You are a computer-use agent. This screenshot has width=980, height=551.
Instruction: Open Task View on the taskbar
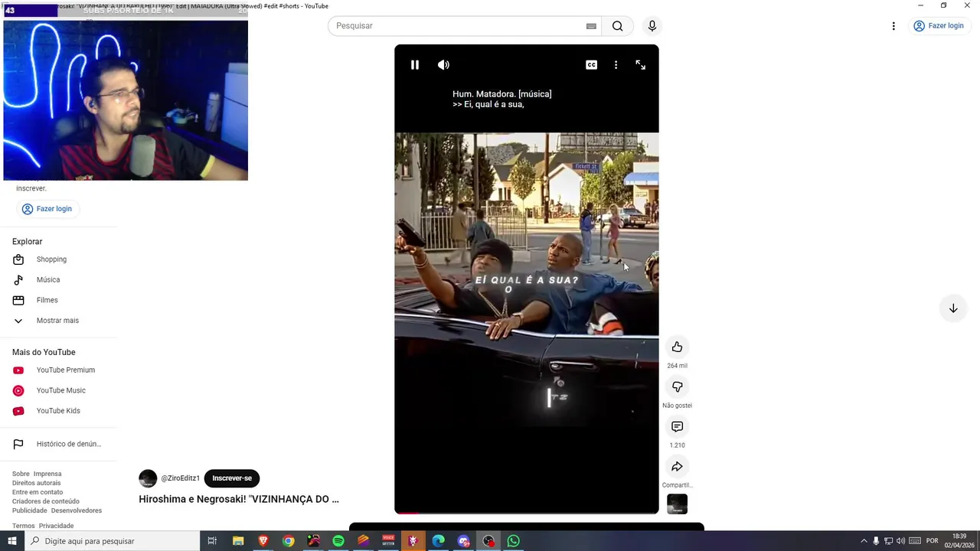212,541
